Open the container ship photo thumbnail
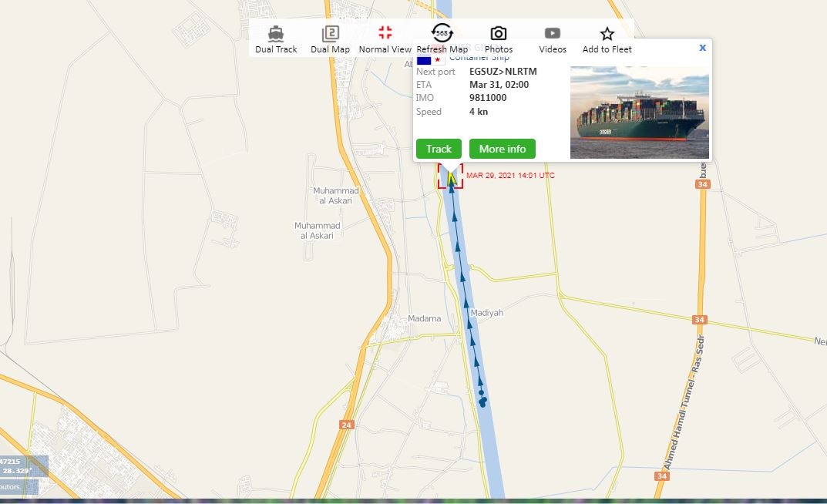Screen dimensions: 827x504 (x=639, y=113)
